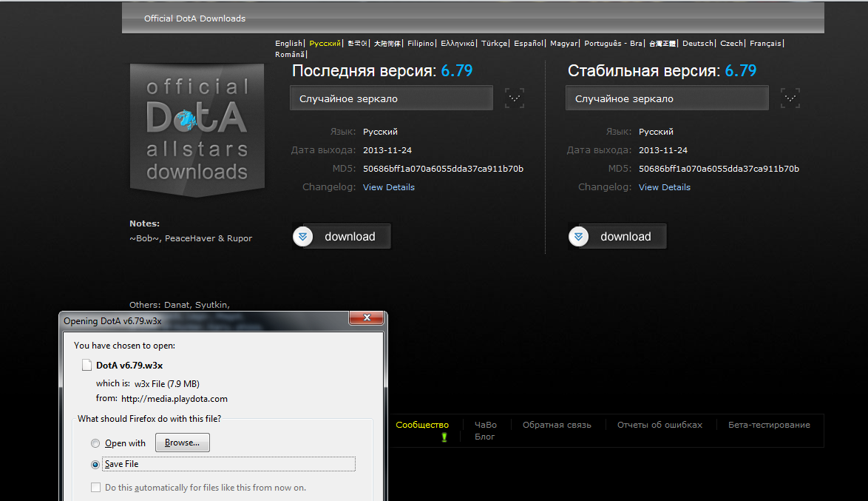Check Do this automatically for files like this
Screen dimensions: 868x501
click(96, 488)
